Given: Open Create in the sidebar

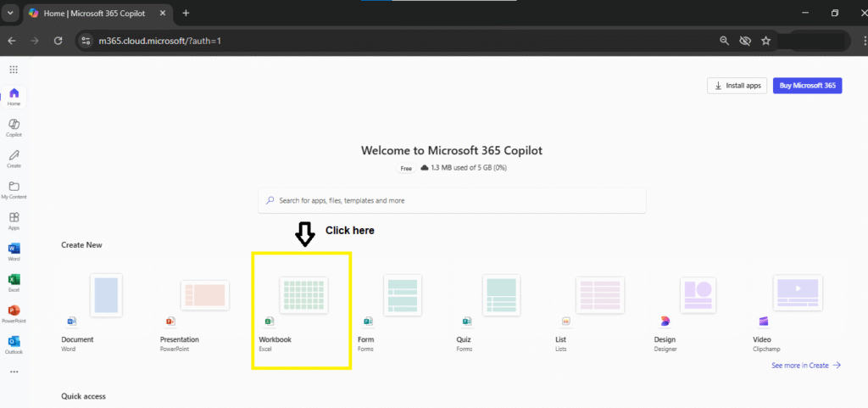Looking at the screenshot, I should 14,159.
